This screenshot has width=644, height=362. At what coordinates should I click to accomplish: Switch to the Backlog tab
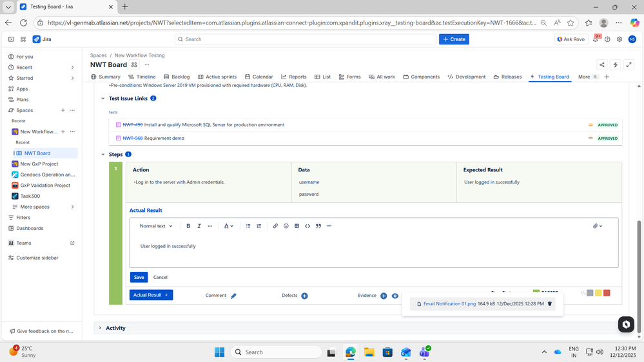pos(177,77)
